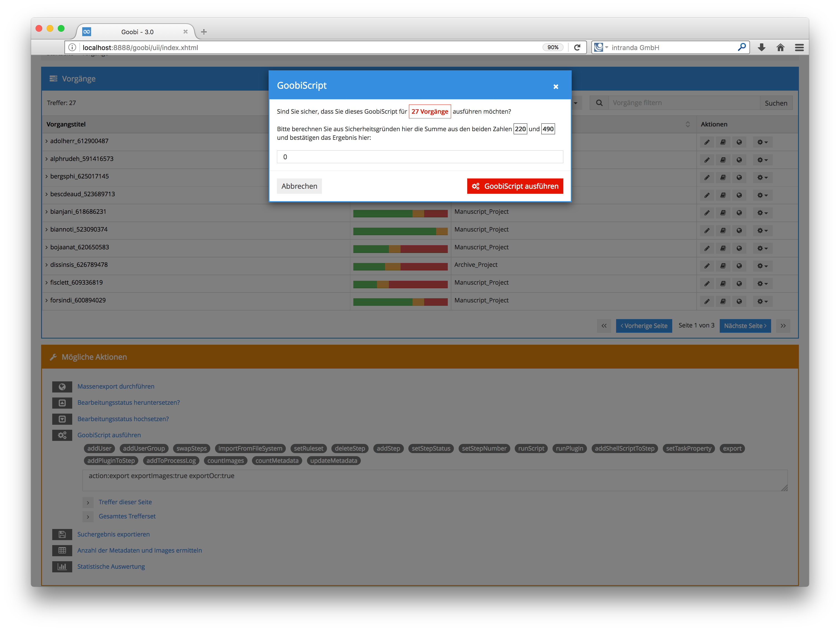
Task: Close the GoobiScript dialog with the X
Action: tap(556, 87)
